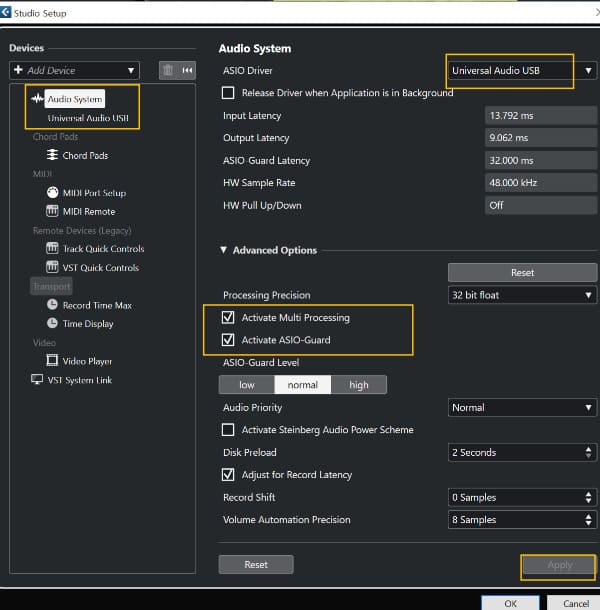
Task: Click the ASIO-Guard Latency value field
Action: [541, 160]
